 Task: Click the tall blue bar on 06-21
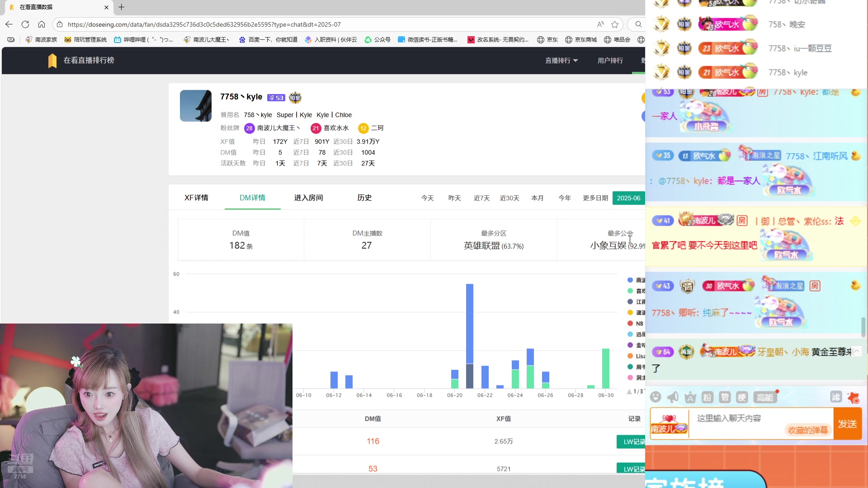pos(470,324)
